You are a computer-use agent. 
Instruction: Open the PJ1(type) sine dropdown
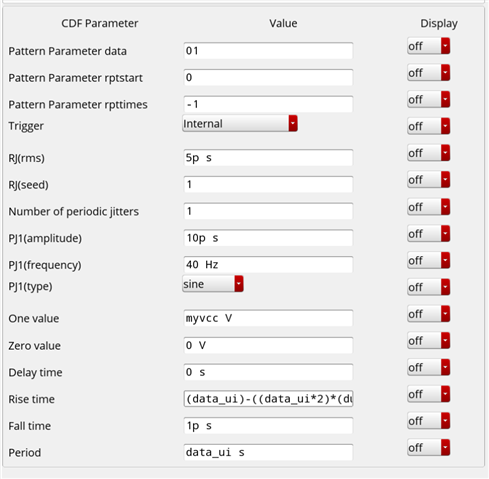213,284
